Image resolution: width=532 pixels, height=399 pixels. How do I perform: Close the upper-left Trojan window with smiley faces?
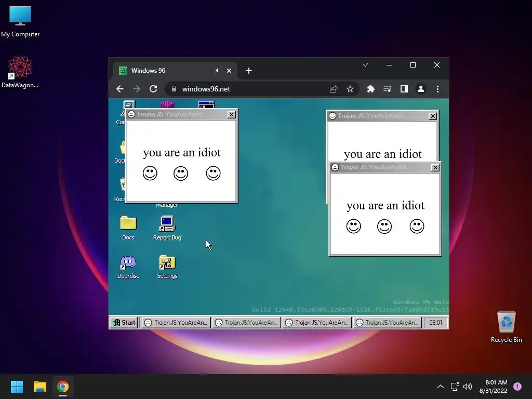231,115
